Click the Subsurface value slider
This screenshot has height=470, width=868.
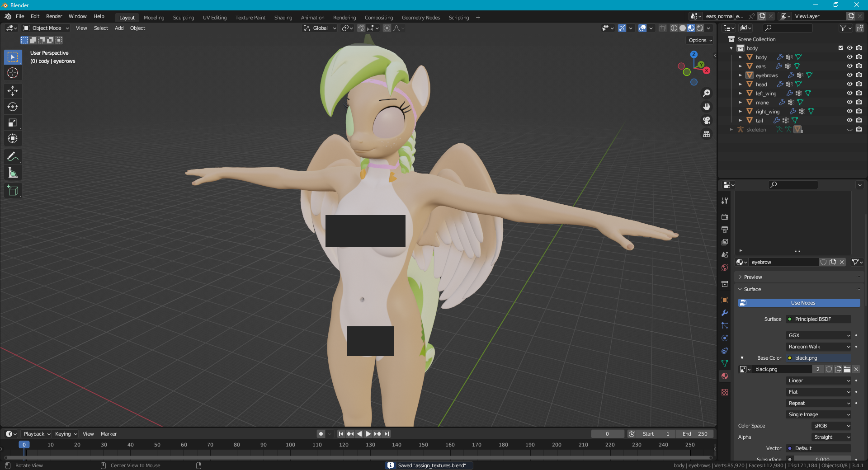pyautogui.click(x=822, y=459)
